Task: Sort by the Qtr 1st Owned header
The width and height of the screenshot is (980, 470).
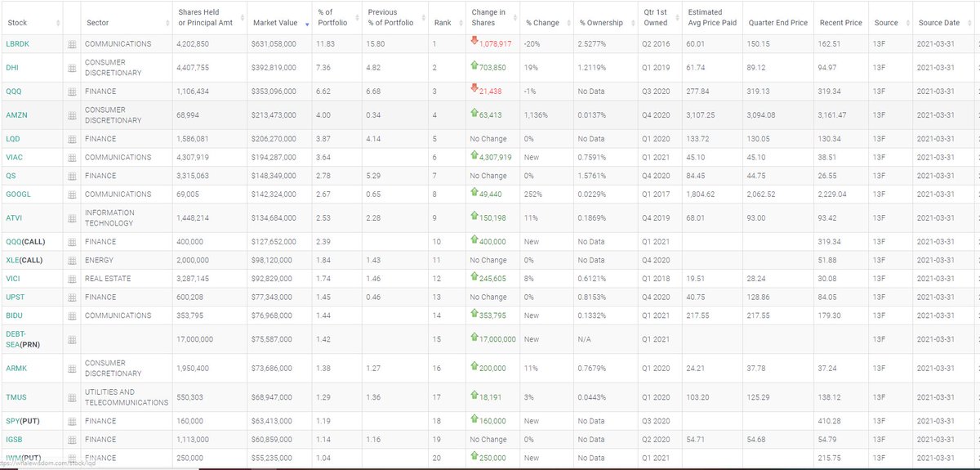Action: coord(660,17)
